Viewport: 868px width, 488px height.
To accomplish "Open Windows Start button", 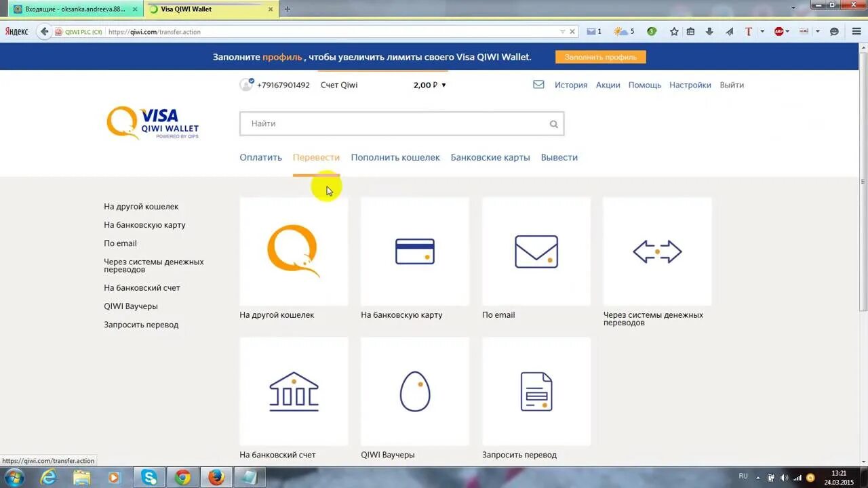I will tap(14, 477).
